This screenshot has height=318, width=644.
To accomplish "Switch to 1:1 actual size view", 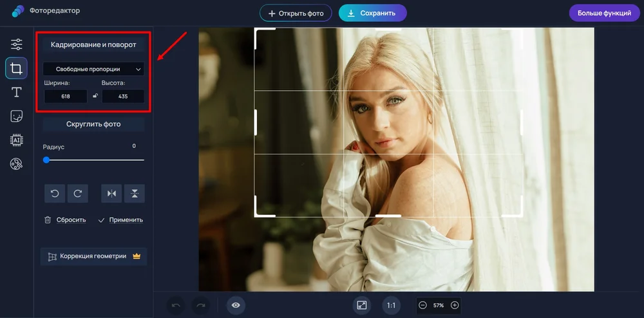I will click(391, 305).
